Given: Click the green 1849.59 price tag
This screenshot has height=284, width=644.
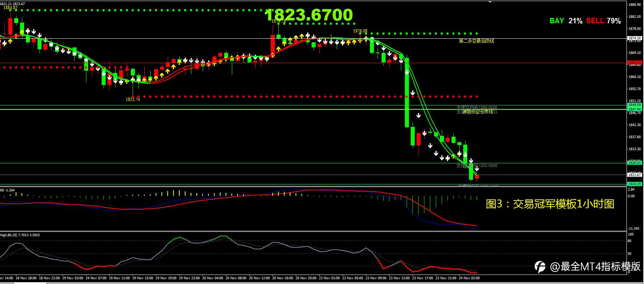Looking at the screenshot, I should (x=634, y=105).
